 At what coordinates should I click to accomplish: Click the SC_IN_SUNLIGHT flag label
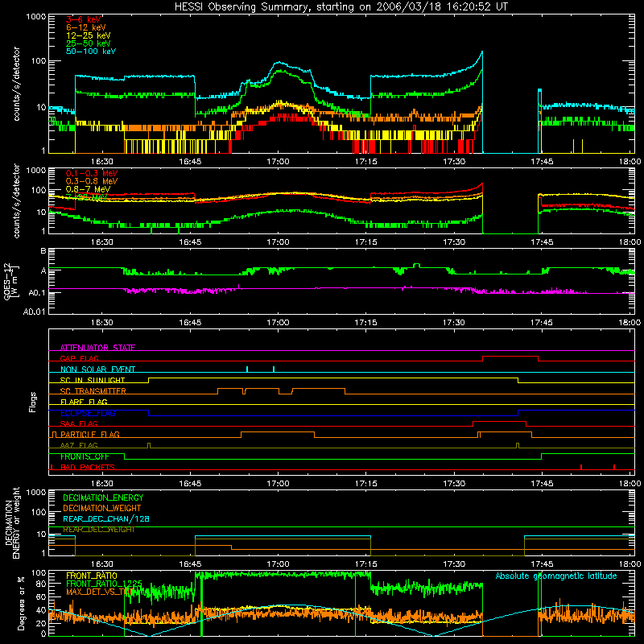pyautogui.click(x=93, y=380)
